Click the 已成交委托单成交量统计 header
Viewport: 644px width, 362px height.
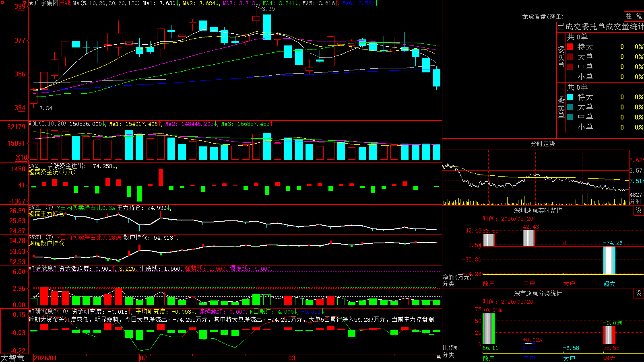pyautogui.click(x=601, y=27)
